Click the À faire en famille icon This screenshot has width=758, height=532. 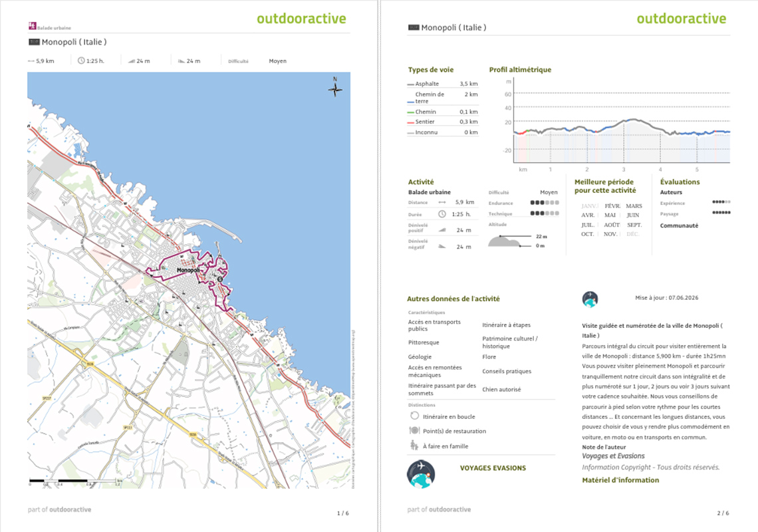(414, 446)
